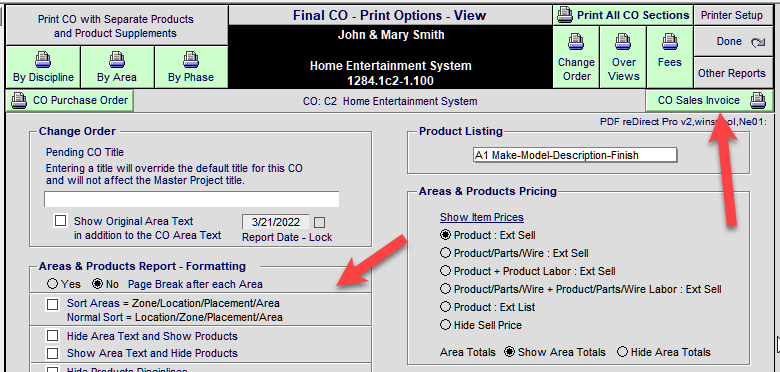This screenshot has height=372, width=780.
Task: Print CO report By Discipline
Action: (43, 67)
